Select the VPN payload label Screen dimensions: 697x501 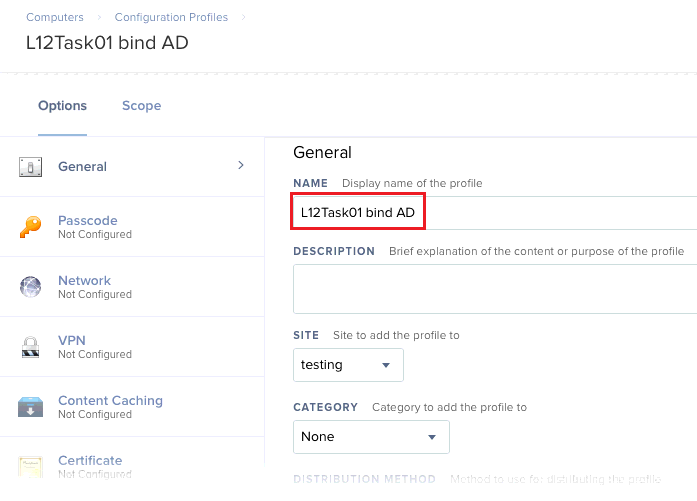(72, 341)
